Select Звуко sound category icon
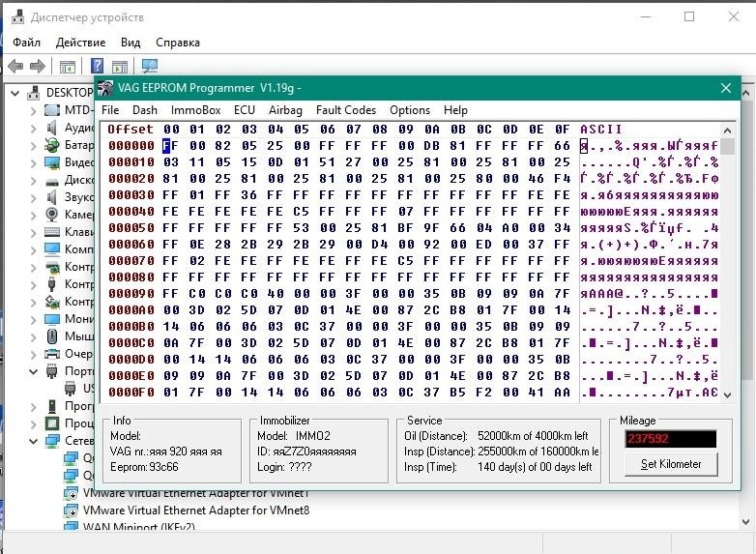This screenshot has height=554, width=756. click(52, 197)
